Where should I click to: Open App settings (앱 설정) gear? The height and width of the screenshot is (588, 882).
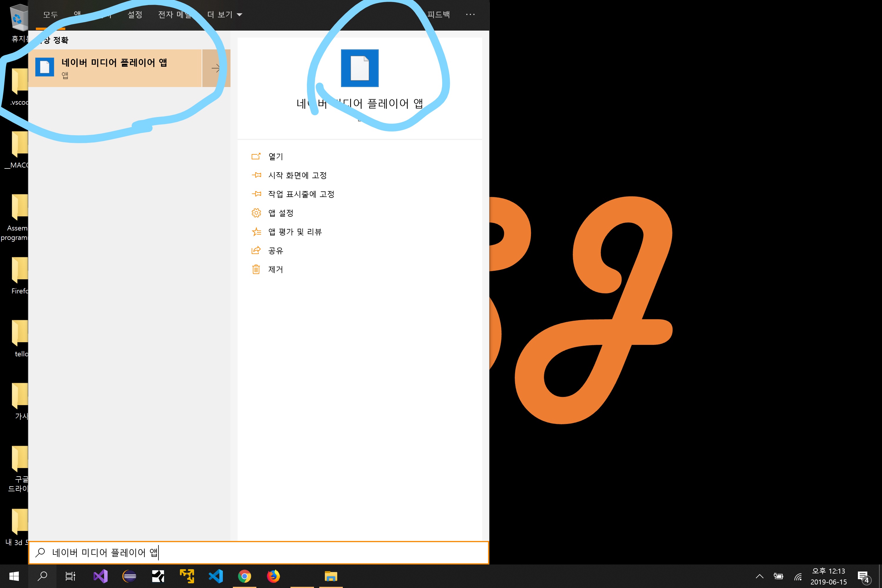[256, 213]
